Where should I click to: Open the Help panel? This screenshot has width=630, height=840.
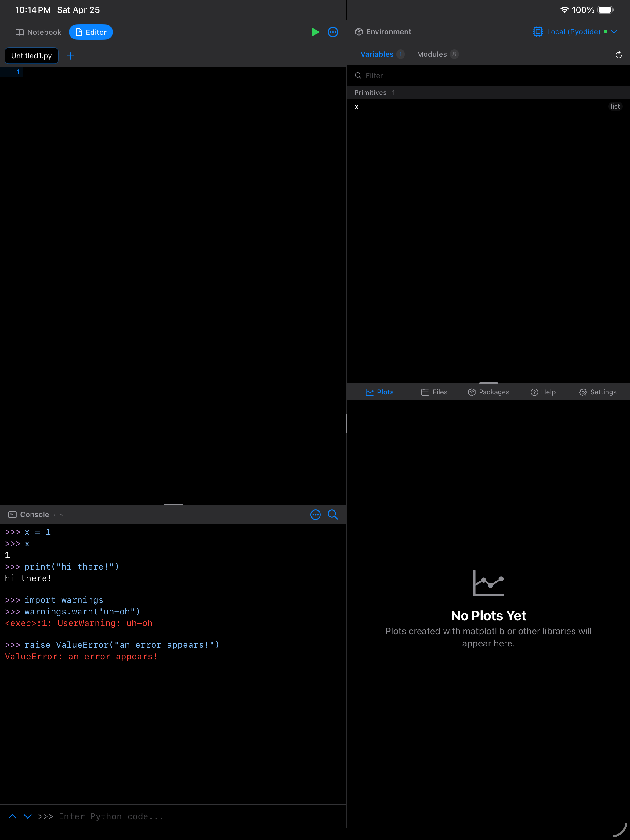[543, 392]
